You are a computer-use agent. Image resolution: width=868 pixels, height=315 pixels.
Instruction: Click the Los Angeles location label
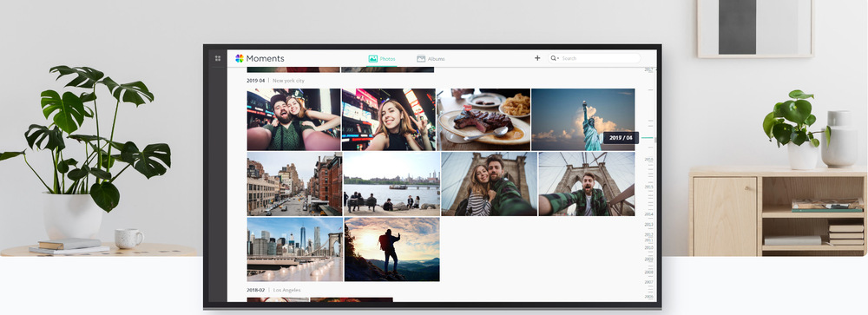tap(286, 290)
